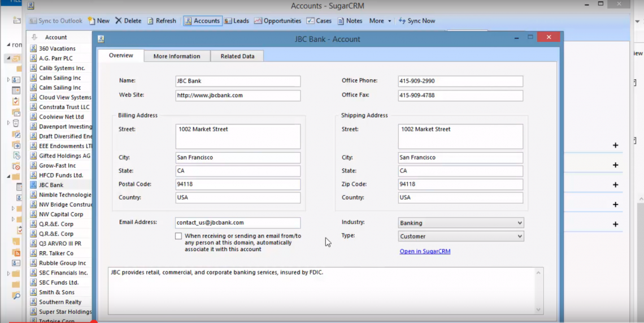Screen dimensions: 644x323
Task: Open Cases from the toolbar
Action: coord(319,20)
